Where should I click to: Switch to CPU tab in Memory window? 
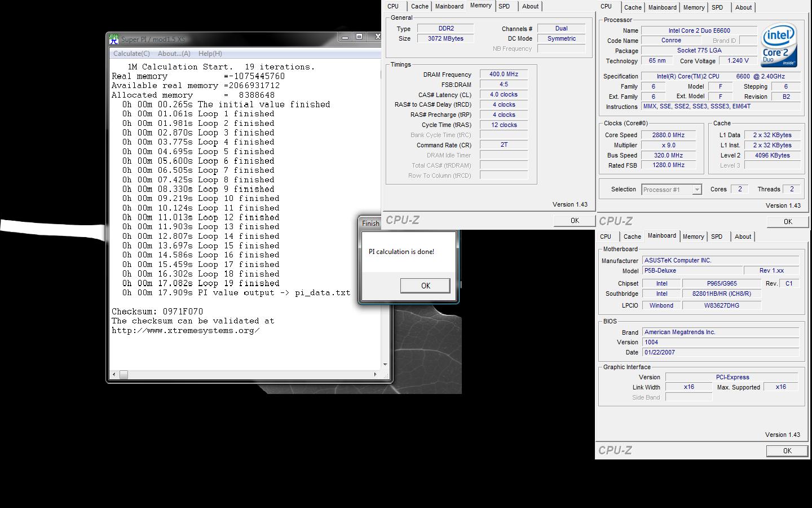(x=393, y=6)
